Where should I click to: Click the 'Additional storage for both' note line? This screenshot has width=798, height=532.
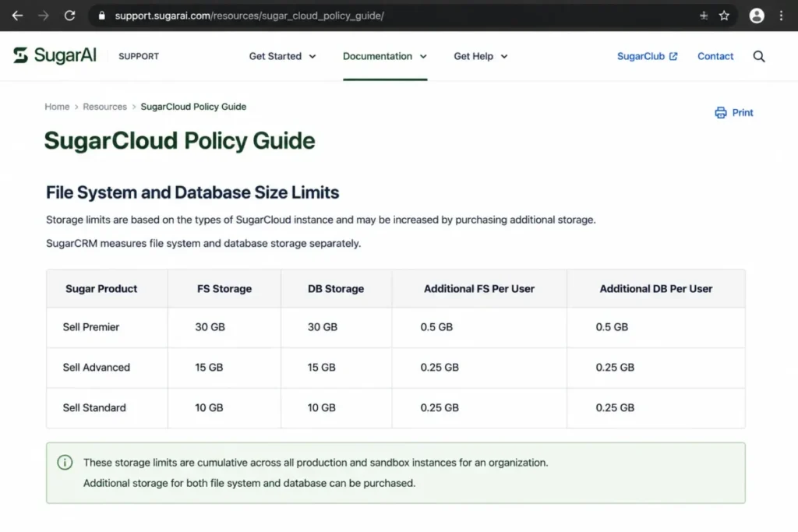pyautogui.click(x=249, y=483)
